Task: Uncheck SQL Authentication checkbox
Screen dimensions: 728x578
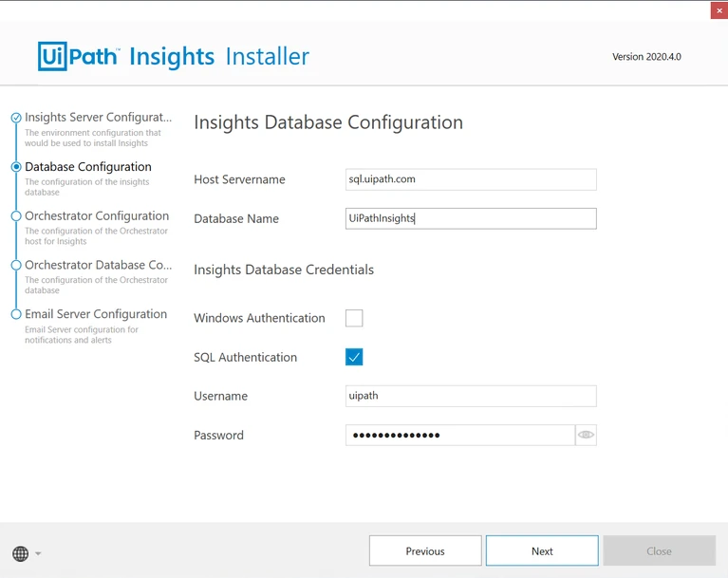Action: click(x=354, y=357)
